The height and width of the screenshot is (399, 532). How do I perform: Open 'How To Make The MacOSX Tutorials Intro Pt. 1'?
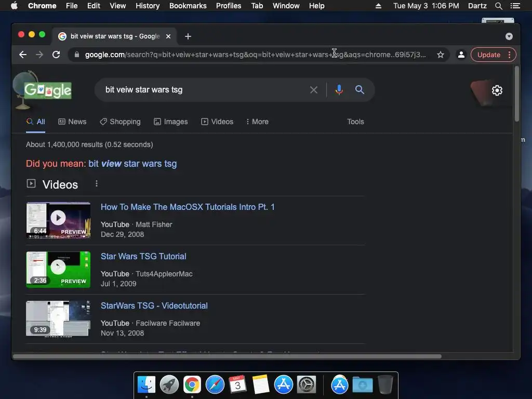tap(188, 207)
